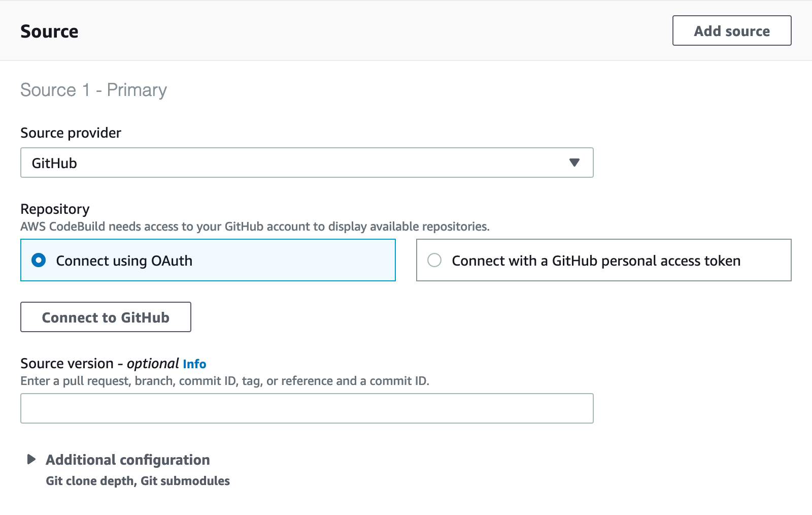The image size is (812, 515).
Task: Select 'Connect with a GitHub personal access token'
Action: 596,260
